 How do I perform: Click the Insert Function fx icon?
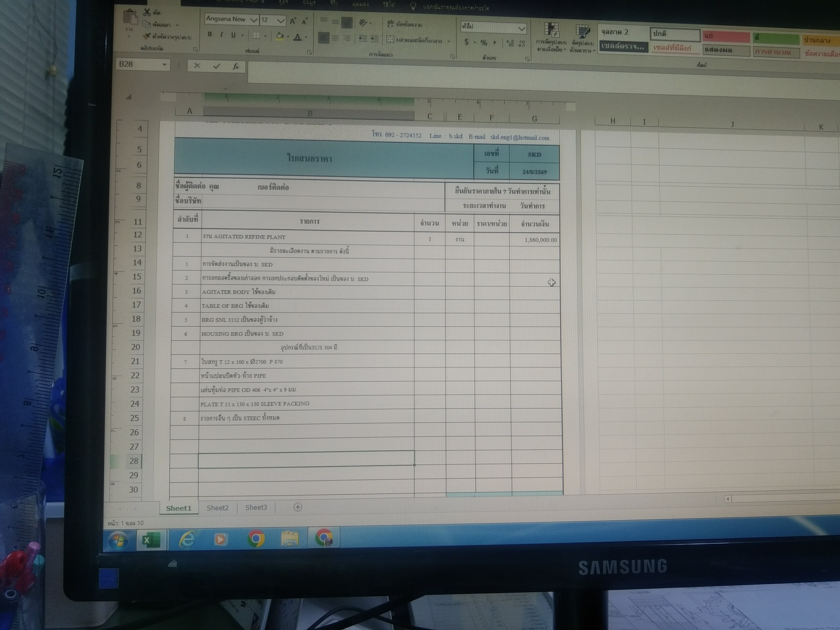[x=235, y=66]
